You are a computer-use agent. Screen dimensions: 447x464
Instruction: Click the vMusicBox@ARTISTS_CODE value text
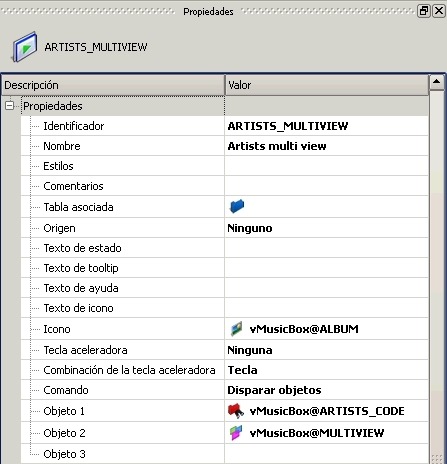coord(327,411)
